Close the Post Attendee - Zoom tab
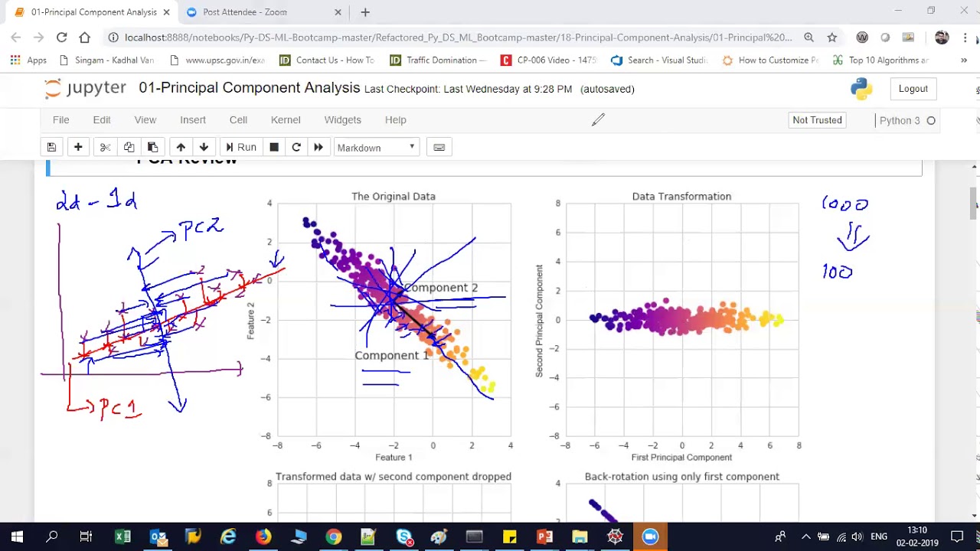This screenshot has width=980, height=551. [x=338, y=12]
